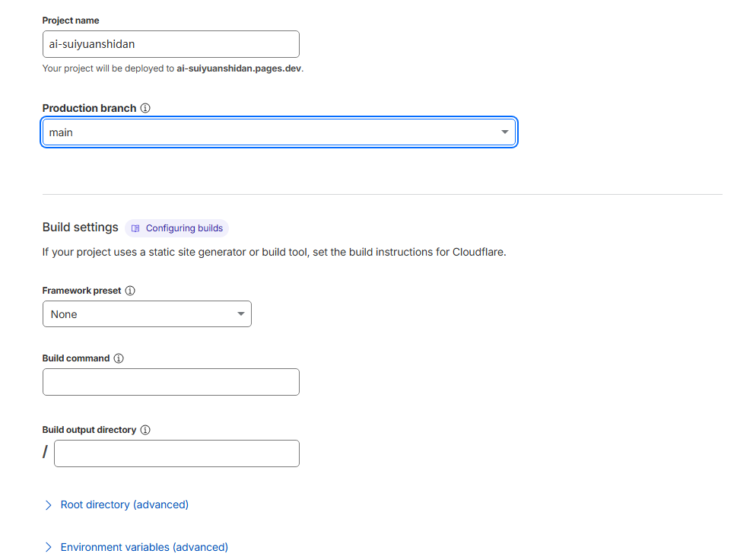Click the book icon beside Configuring builds

(x=135, y=228)
